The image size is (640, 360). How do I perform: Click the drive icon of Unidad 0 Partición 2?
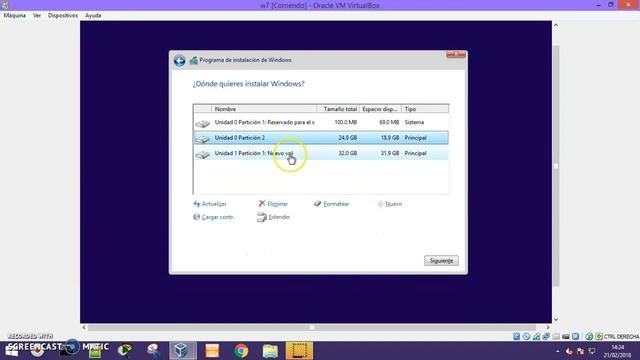tap(202, 139)
